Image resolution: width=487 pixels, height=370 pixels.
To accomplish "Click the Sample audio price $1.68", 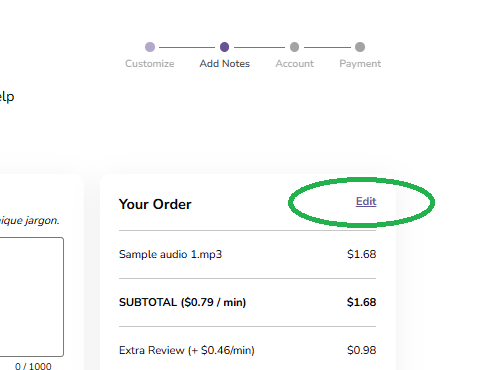I will [362, 254].
